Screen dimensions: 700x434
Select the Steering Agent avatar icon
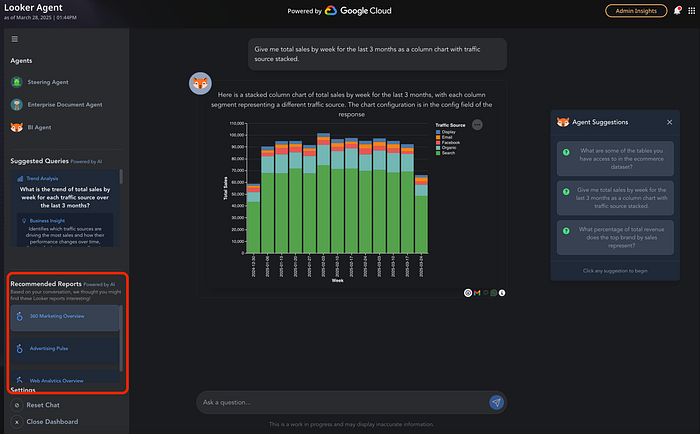[x=17, y=82]
